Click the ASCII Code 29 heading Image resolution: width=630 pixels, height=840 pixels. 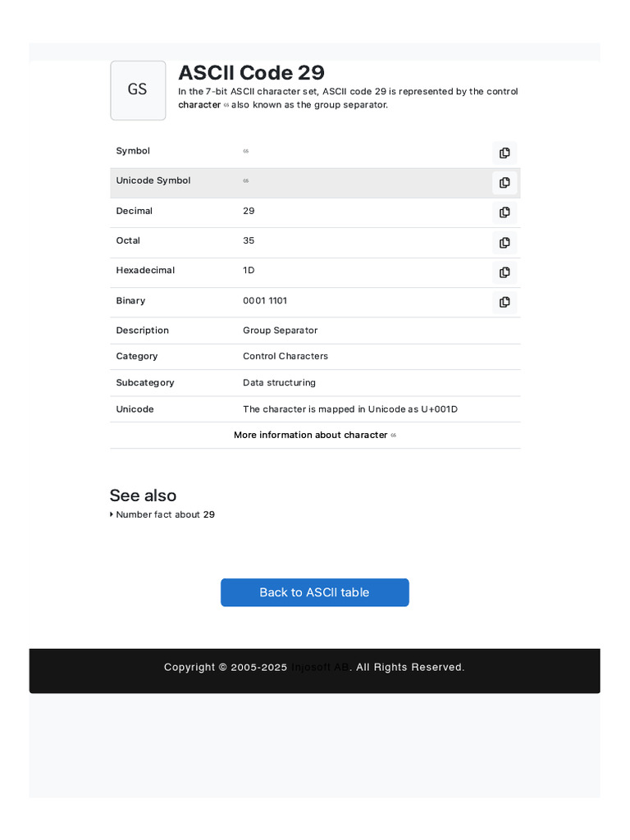pos(251,72)
